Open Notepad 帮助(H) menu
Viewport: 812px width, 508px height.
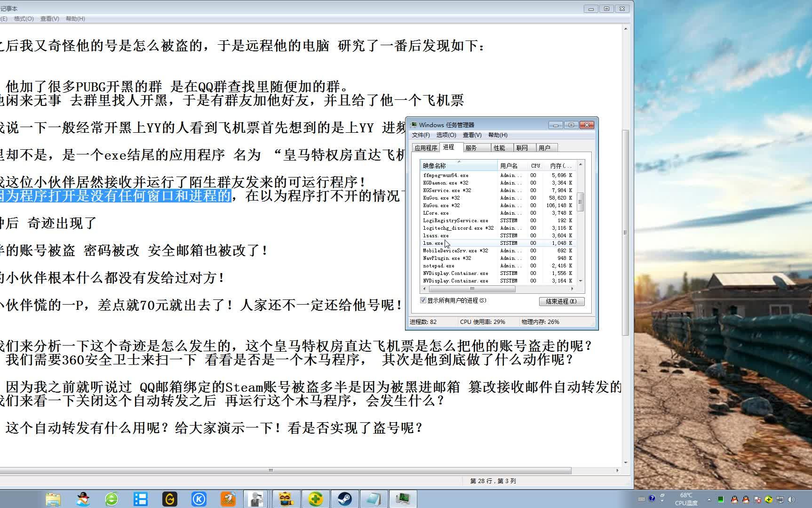click(75, 19)
